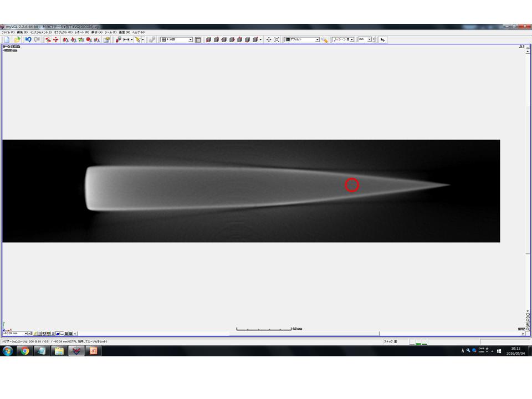Click the Fit-to-window zoom icon
The width and height of the screenshot is (532, 399).
(277, 40)
